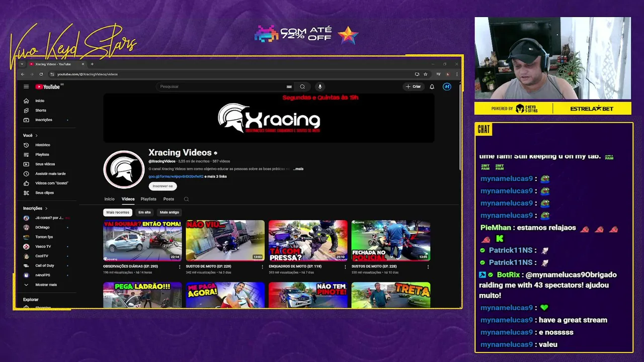
Task: Open the on-screen keyboard in search box
Action: pos(289,86)
